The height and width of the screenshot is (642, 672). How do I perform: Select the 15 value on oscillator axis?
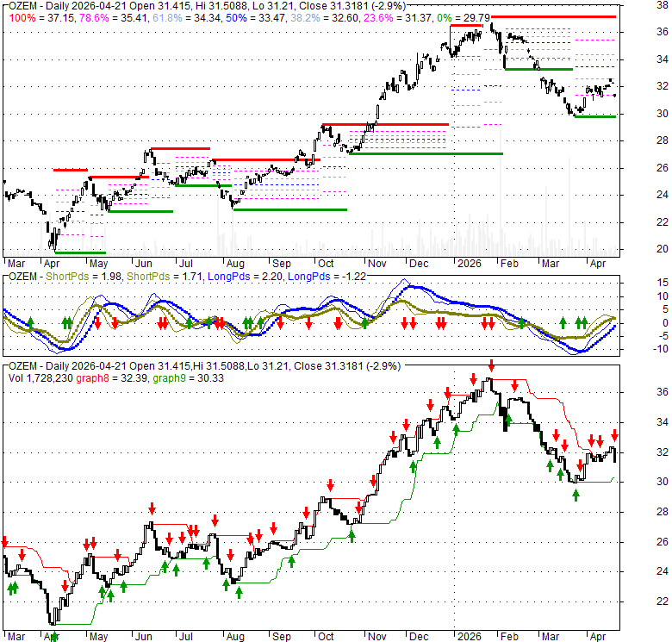pos(663,283)
